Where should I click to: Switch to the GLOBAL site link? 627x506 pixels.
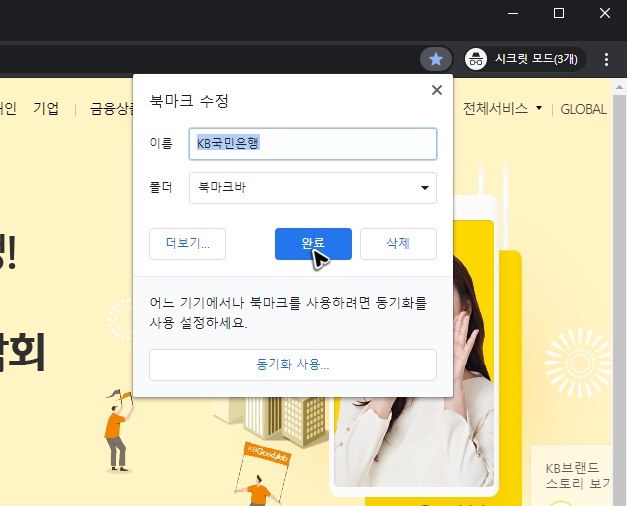tap(583, 109)
